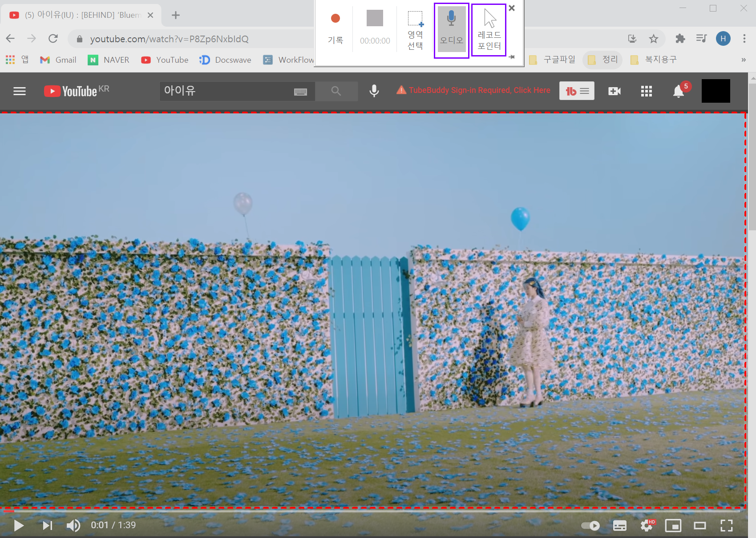Open the Gmail bookmark

click(58, 60)
